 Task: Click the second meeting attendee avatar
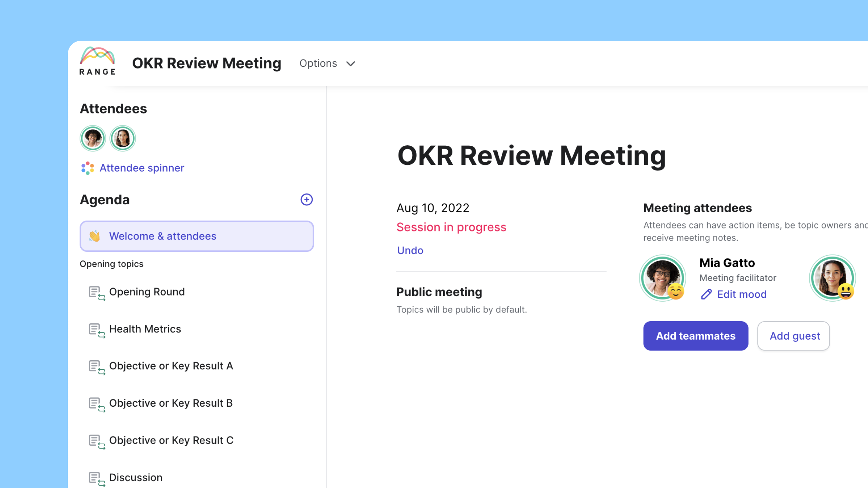point(832,278)
